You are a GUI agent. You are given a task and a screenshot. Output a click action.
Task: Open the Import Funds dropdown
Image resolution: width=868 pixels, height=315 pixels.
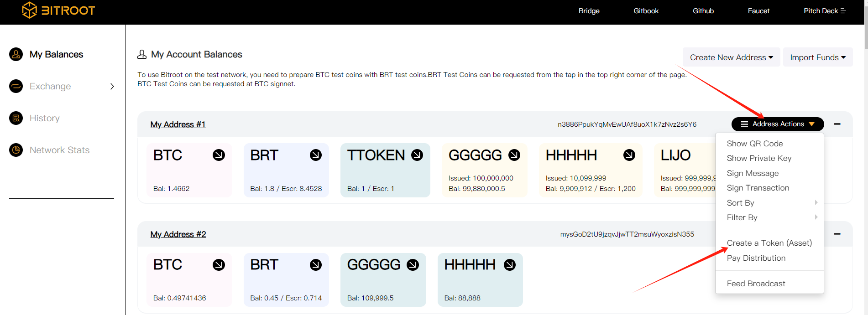point(817,57)
